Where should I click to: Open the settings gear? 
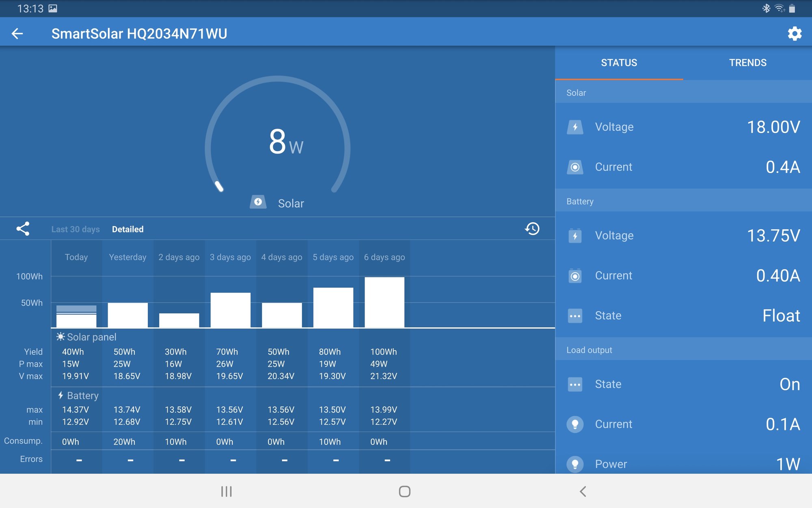[795, 34]
